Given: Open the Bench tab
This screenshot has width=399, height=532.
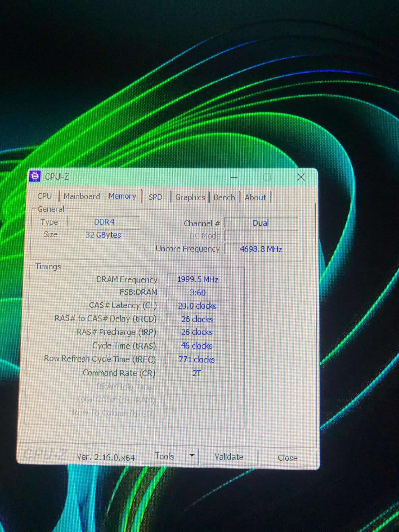Looking at the screenshot, I should [224, 198].
